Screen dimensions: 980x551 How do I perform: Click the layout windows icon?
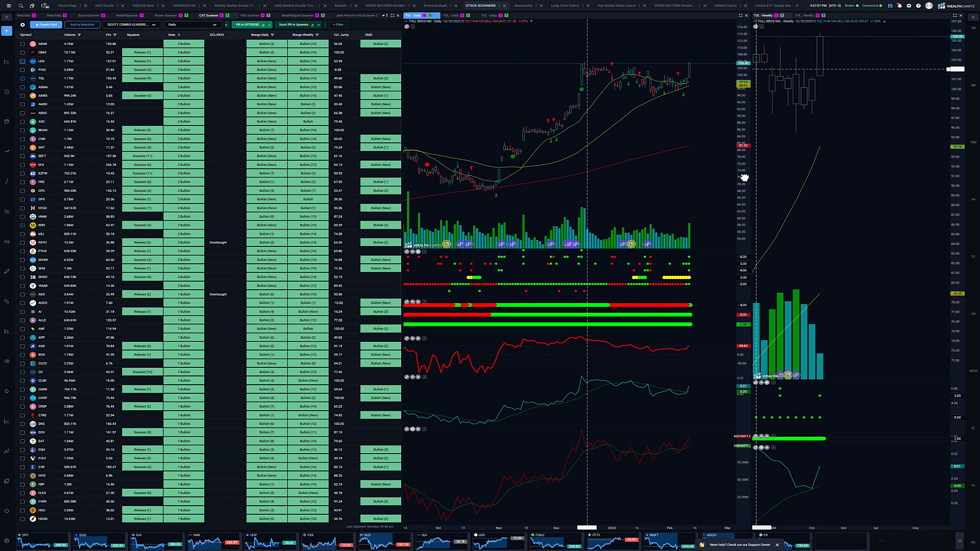(x=32, y=6)
